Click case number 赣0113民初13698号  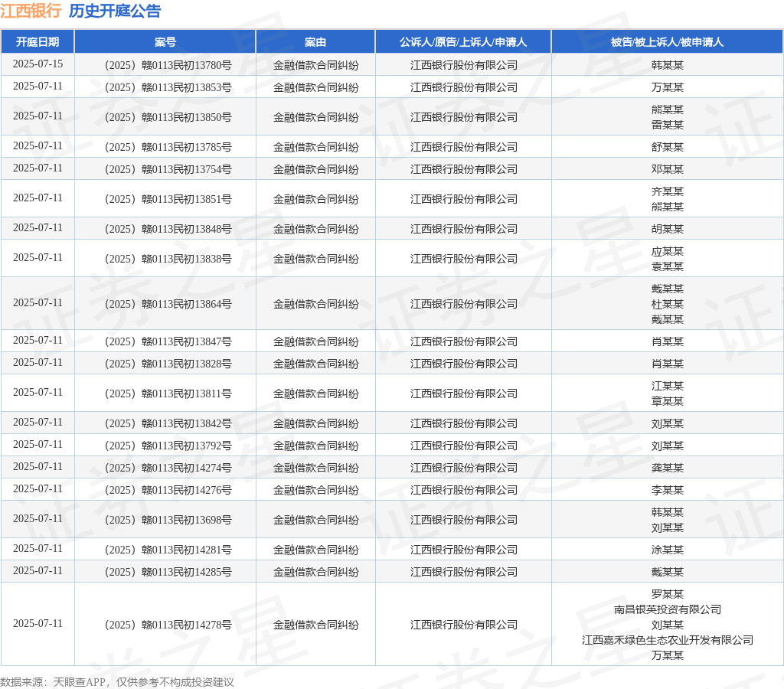tap(168, 520)
